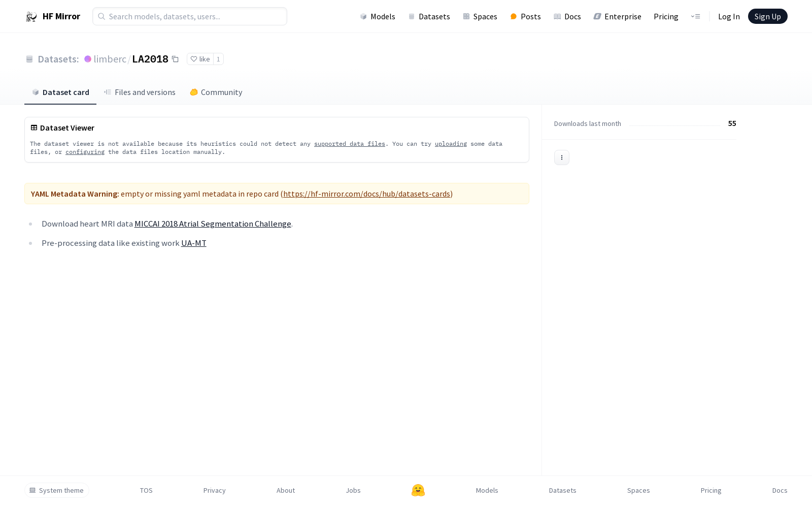This screenshot has height=508, width=812.
Task: Open the uploading link
Action: 451,144
